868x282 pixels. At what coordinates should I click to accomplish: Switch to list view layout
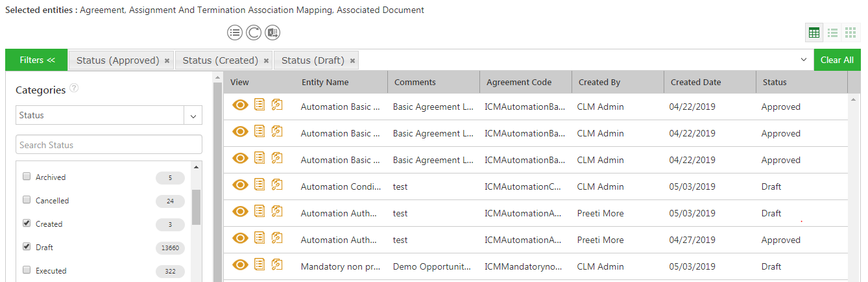pos(832,32)
